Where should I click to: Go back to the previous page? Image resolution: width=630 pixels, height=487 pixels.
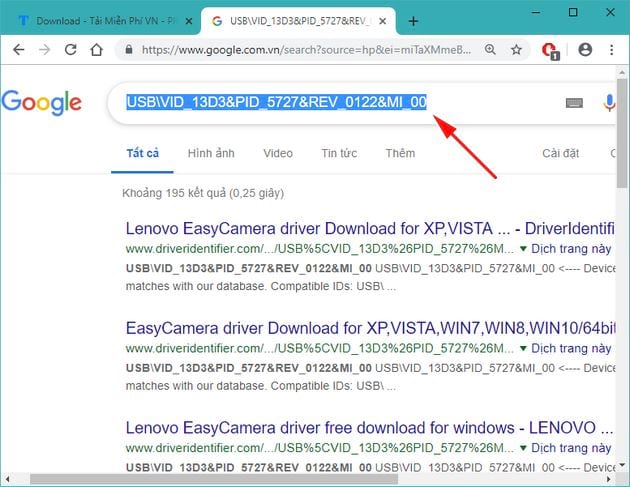point(18,50)
